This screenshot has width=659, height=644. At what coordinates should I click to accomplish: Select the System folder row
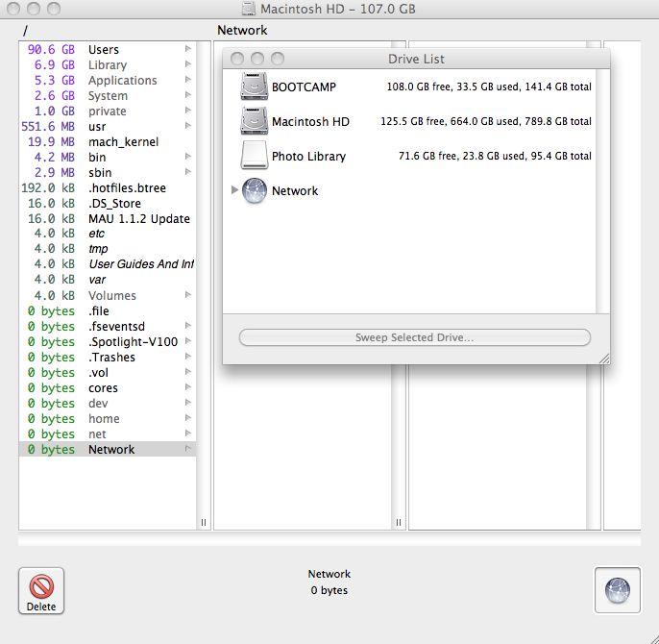[108, 95]
